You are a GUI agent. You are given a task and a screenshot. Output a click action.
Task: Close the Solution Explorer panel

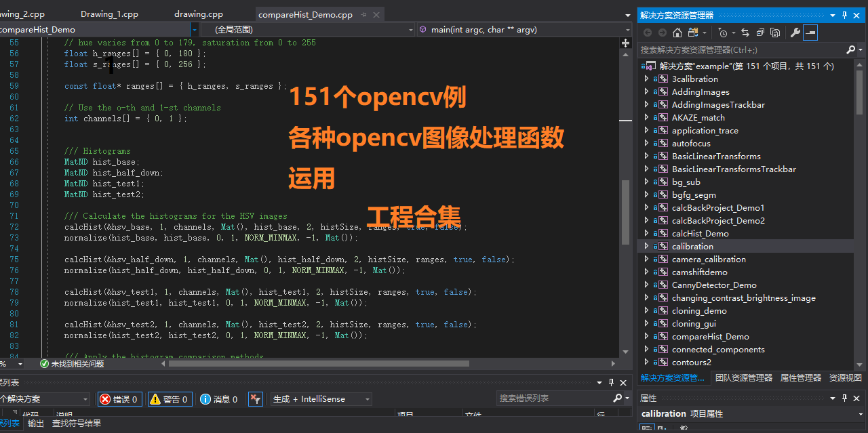pos(857,15)
